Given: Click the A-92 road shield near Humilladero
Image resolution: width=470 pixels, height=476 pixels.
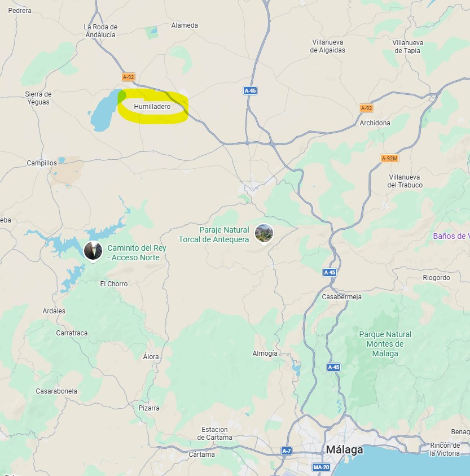Looking at the screenshot, I should pos(128,77).
